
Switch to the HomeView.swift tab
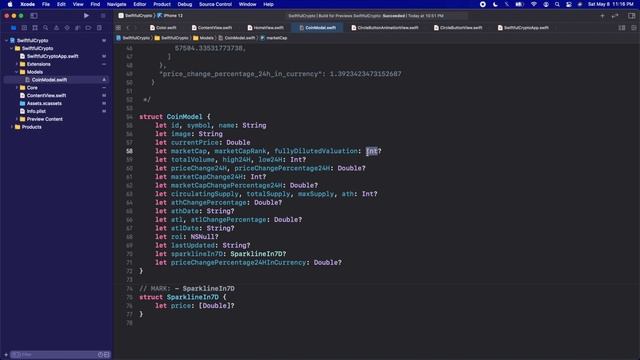coord(265,28)
